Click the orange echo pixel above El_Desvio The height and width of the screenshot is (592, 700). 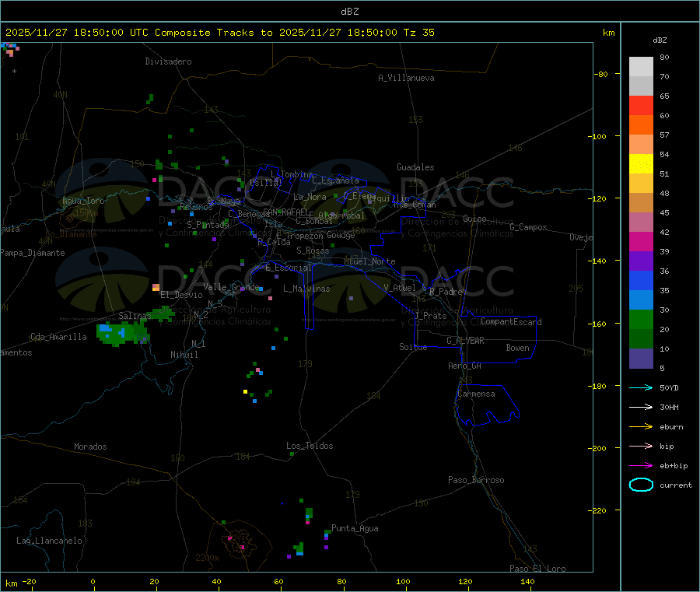(x=156, y=287)
